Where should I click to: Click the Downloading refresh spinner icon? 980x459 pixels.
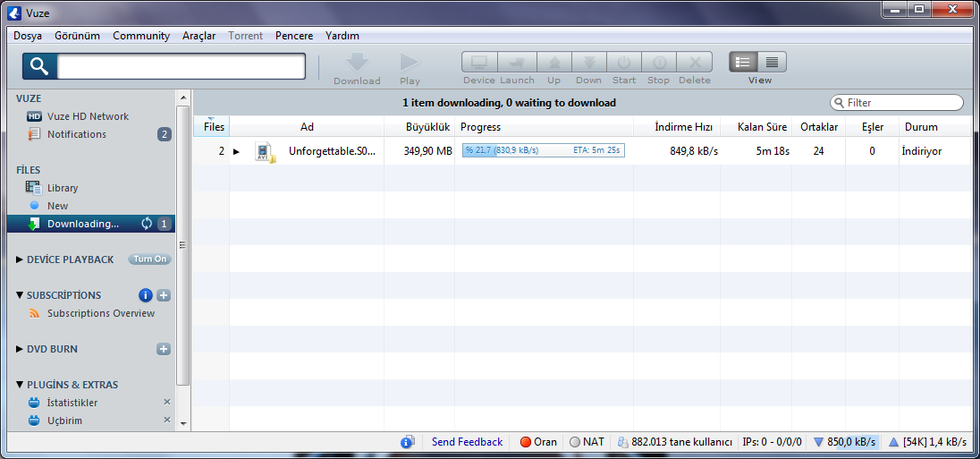(147, 224)
